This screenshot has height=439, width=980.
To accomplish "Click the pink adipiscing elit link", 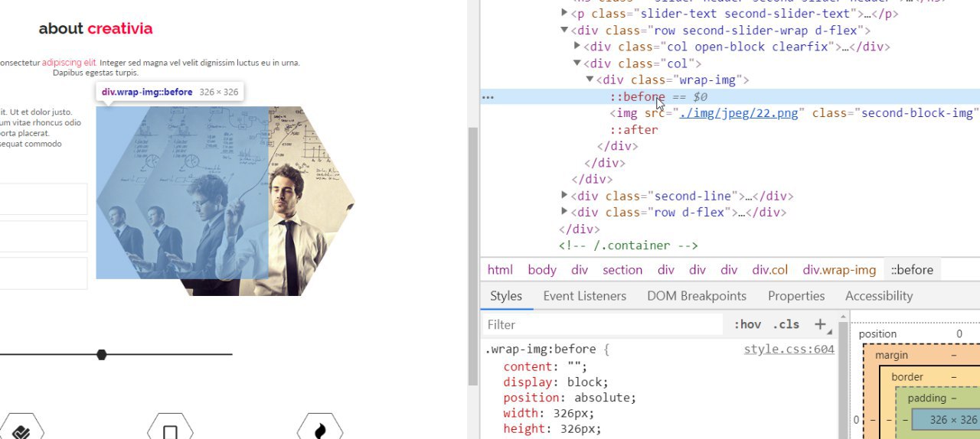I will 70,63.
